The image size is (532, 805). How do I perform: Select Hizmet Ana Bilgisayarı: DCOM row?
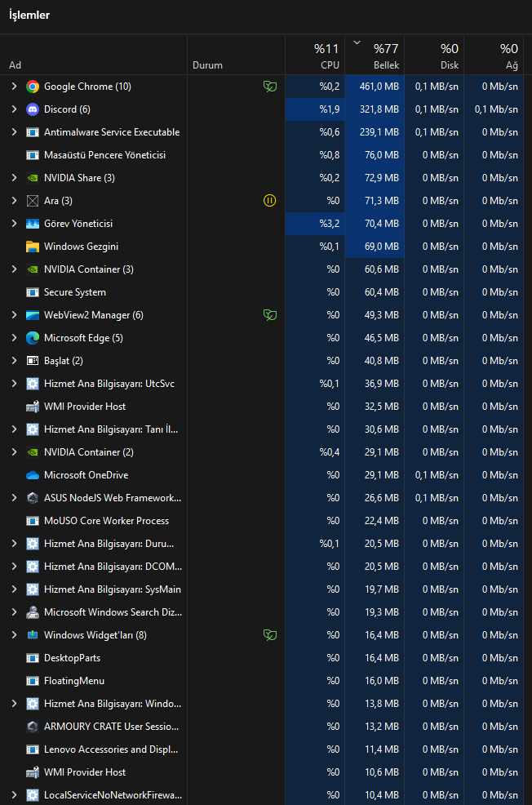pyautogui.click(x=262, y=567)
